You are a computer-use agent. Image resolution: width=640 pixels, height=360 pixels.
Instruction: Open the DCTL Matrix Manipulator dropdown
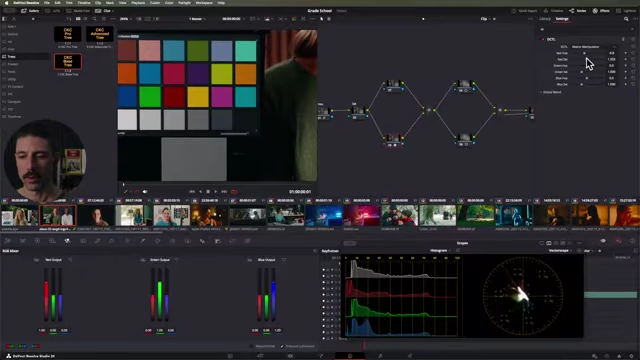coord(594,47)
